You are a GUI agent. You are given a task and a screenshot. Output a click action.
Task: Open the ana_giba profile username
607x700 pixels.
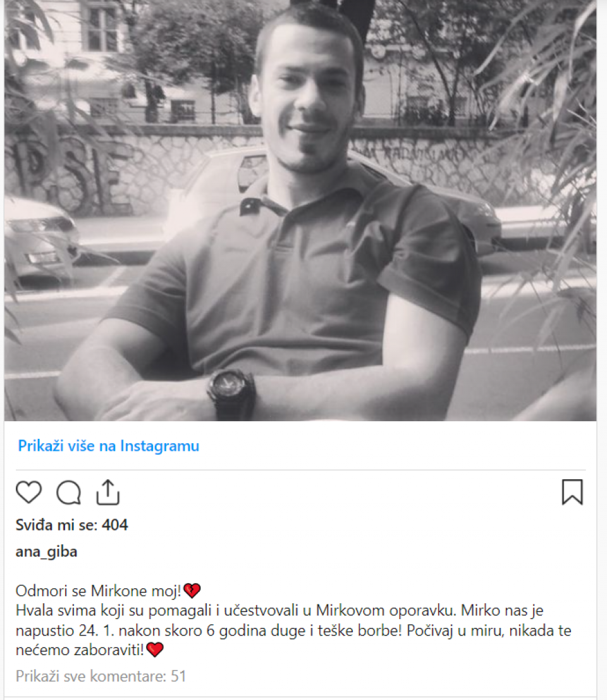46,552
